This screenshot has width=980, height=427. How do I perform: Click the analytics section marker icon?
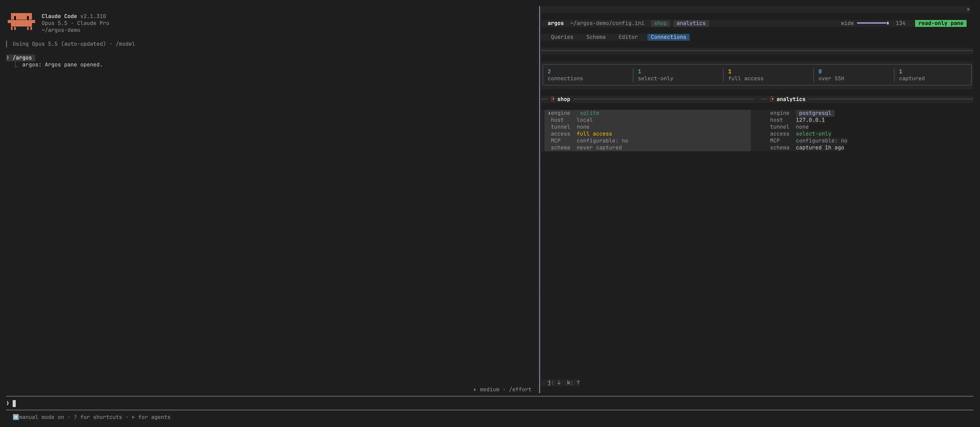click(x=772, y=99)
